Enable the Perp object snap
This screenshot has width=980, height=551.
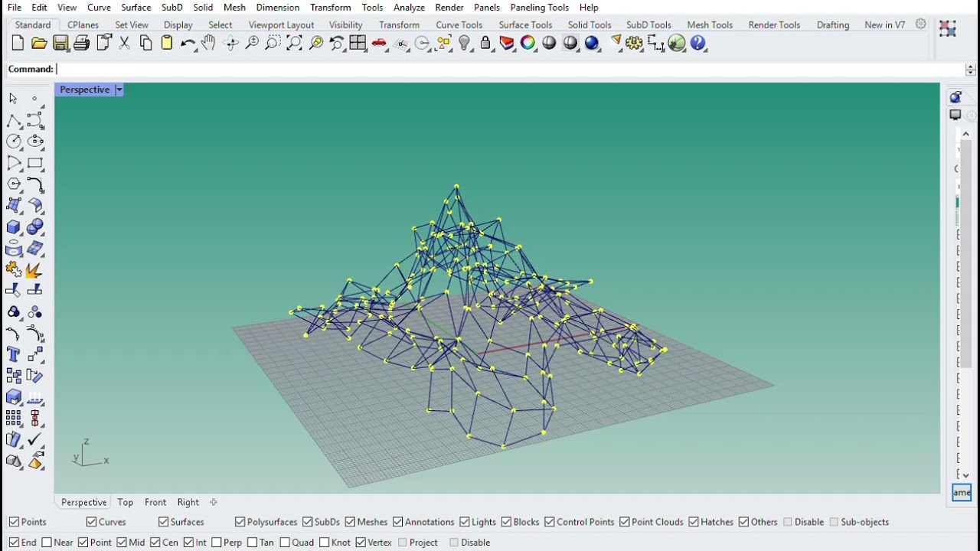(x=216, y=543)
